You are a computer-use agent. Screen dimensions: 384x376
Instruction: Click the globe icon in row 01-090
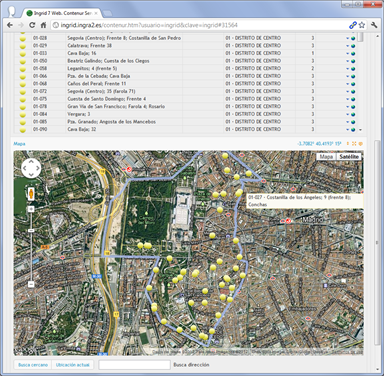(x=353, y=130)
